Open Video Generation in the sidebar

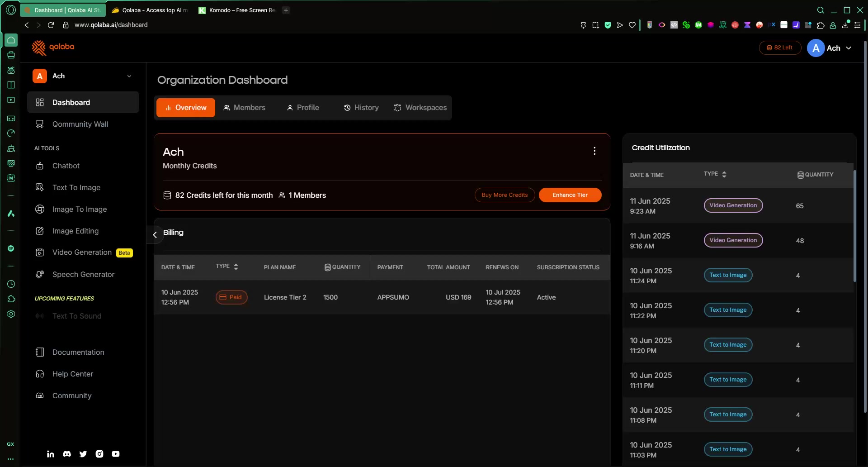tap(82, 253)
